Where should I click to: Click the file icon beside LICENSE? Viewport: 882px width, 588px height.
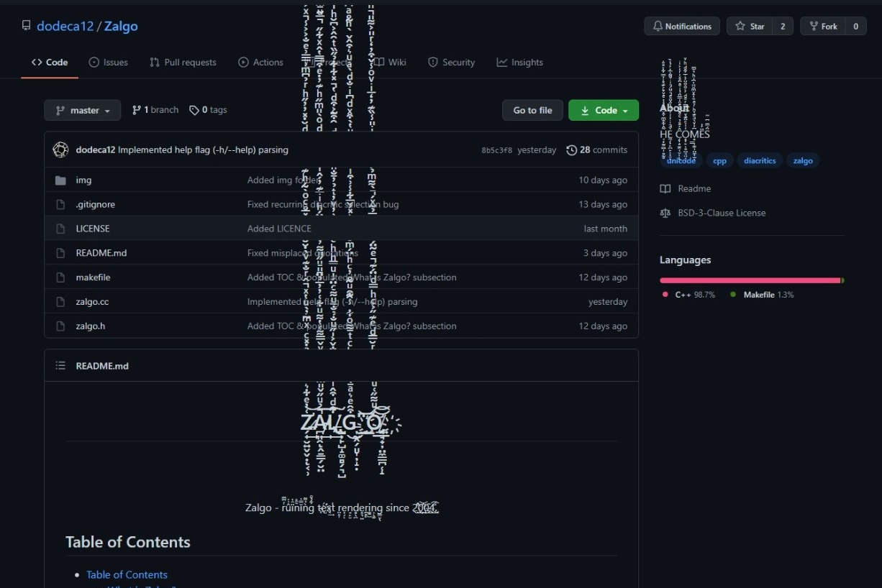point(60,229)
